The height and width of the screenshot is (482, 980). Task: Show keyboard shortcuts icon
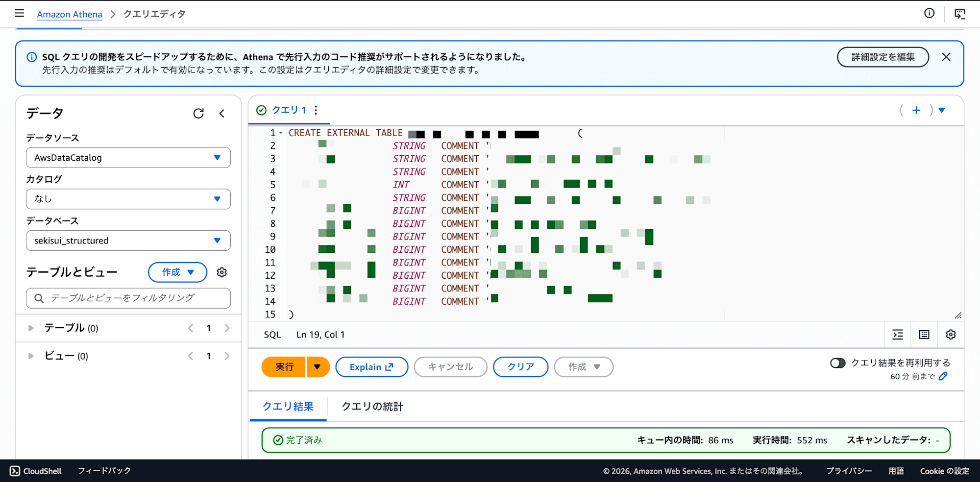(924, 335)
